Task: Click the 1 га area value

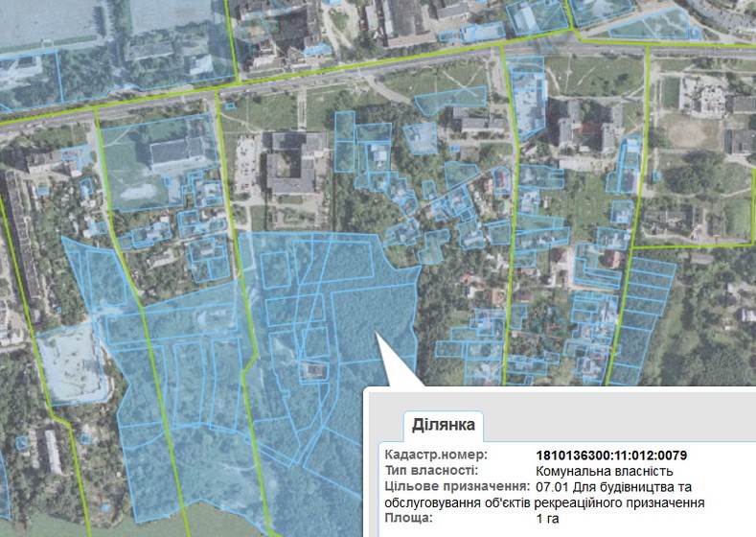Action: pos(548,518)
